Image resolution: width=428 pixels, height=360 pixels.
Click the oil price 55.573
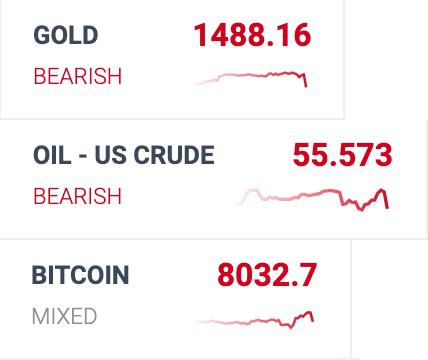pos(342,155)
